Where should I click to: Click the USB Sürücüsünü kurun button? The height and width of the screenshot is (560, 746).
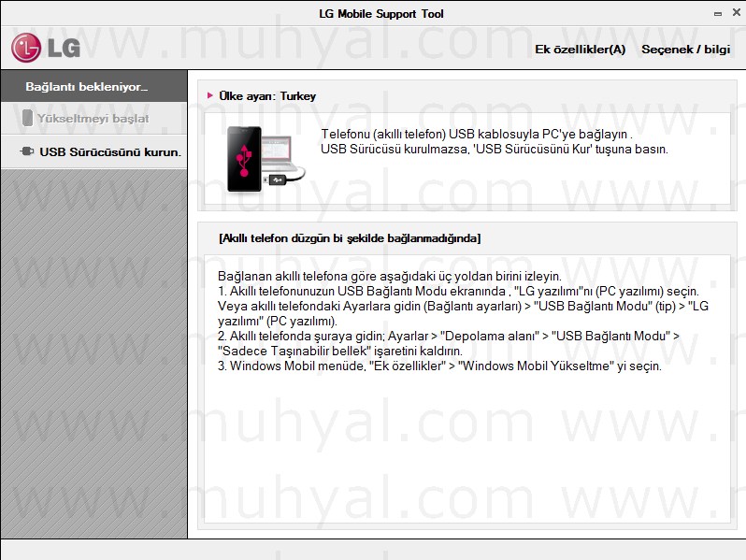[x=94, y=151]
